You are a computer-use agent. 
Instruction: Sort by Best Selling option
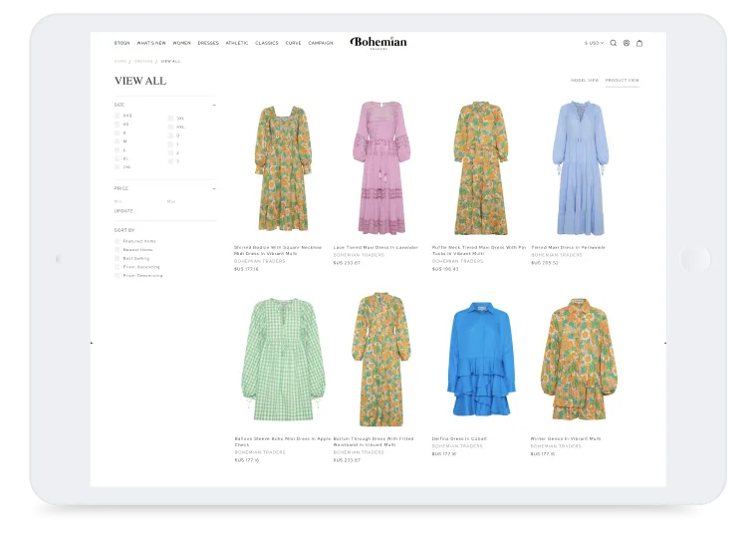coord(117,258)
